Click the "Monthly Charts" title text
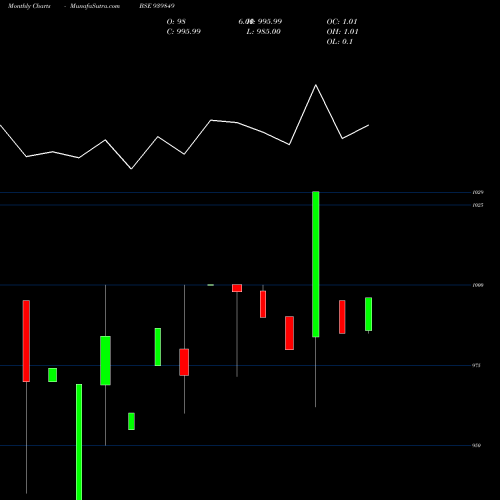The image size is (500, 500). click(x=29, y=6)
